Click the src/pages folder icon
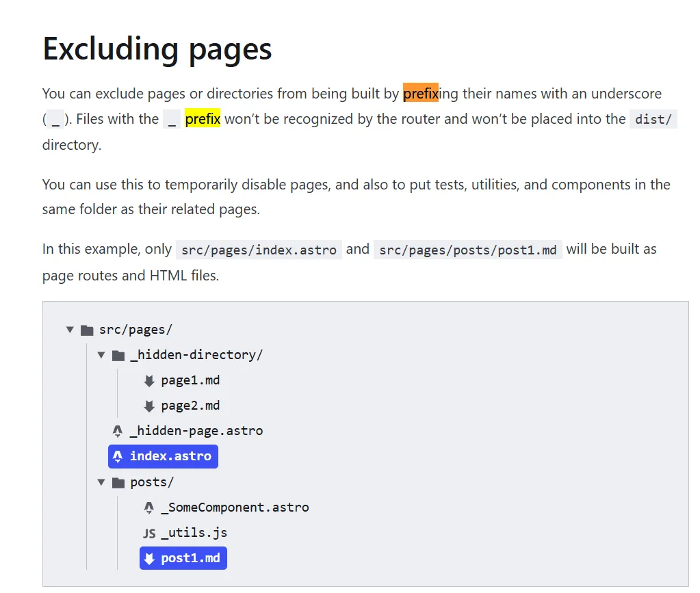This screenshot has width=700, height=593. [x=87, y=330]
